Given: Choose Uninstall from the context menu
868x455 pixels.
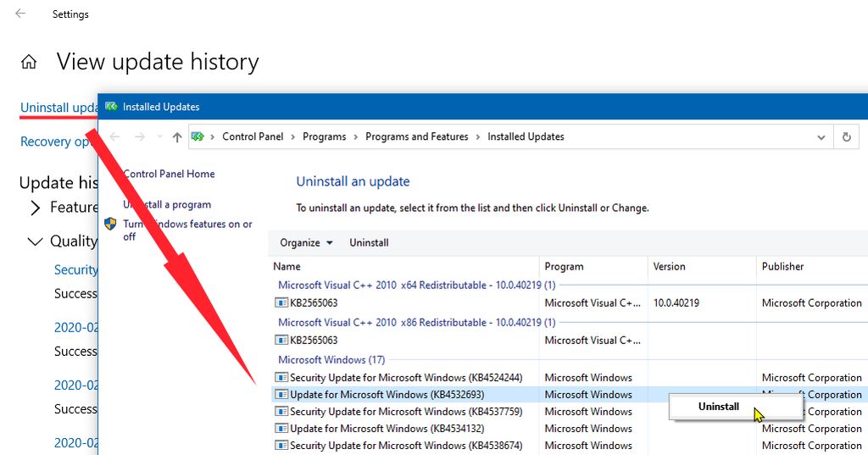Looking at the screenshot, I should 719,407.
